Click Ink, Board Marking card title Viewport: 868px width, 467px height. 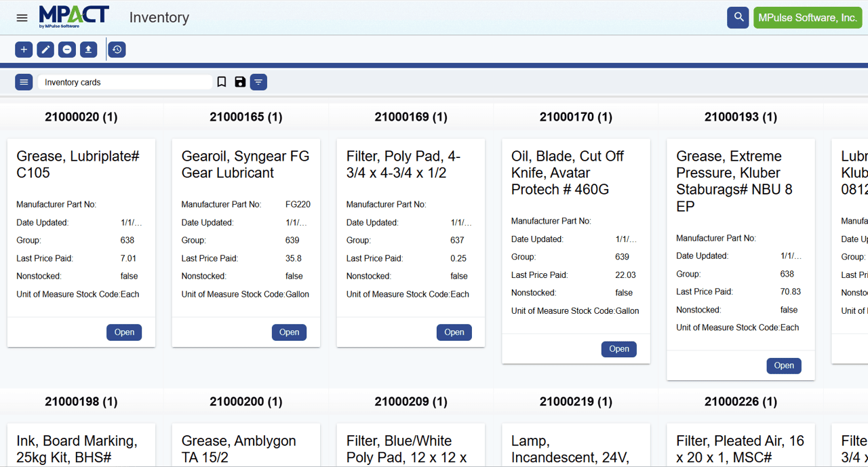[77, 449]
